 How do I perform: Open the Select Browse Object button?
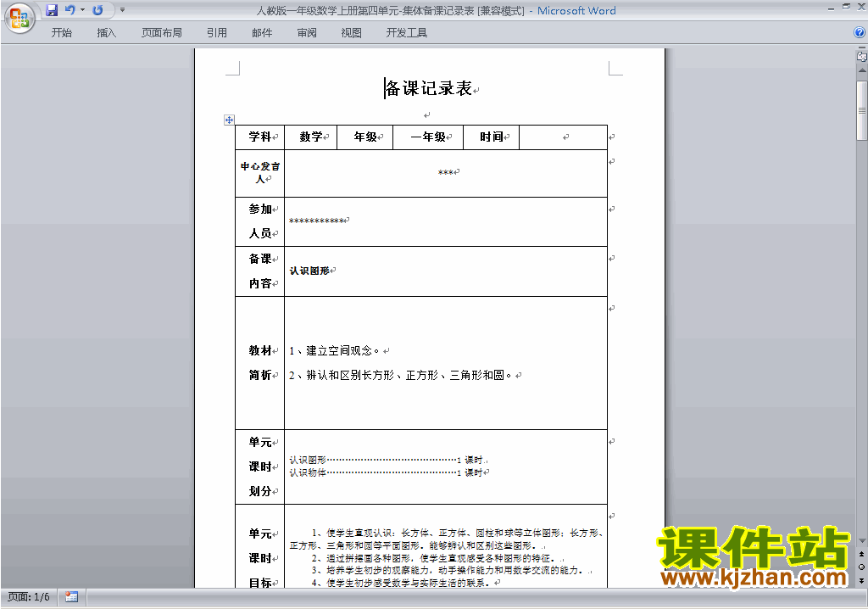coord(861,567)
